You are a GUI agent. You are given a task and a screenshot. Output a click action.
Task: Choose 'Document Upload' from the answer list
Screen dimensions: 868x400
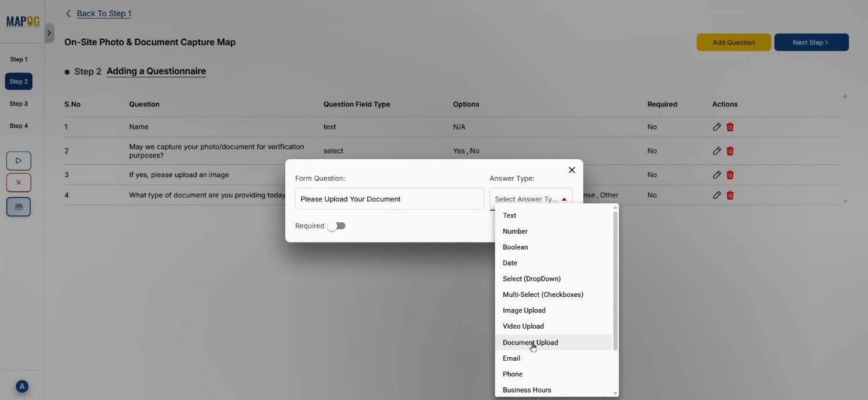coord(530,342)
